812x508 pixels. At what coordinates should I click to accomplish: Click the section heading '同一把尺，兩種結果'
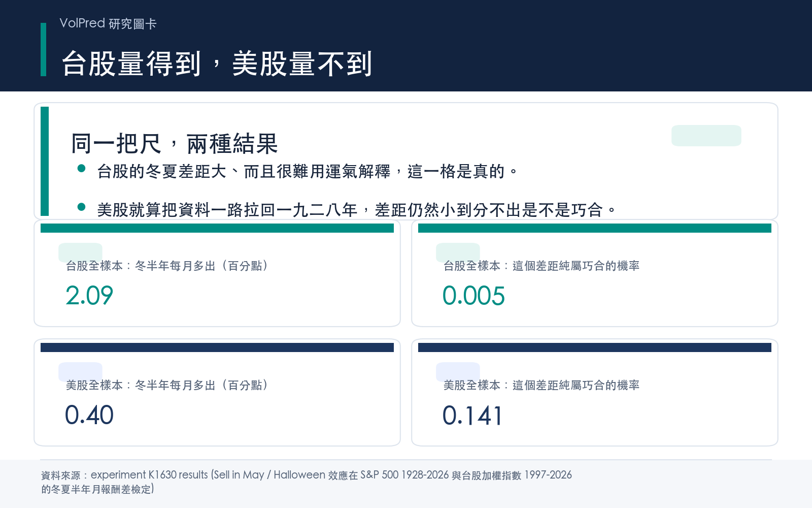[x=175, y=144]
